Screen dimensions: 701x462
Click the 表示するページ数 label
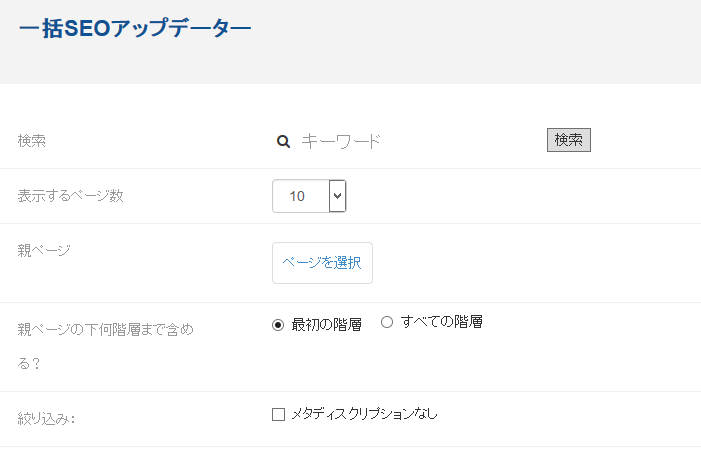(x=71, y=196)
